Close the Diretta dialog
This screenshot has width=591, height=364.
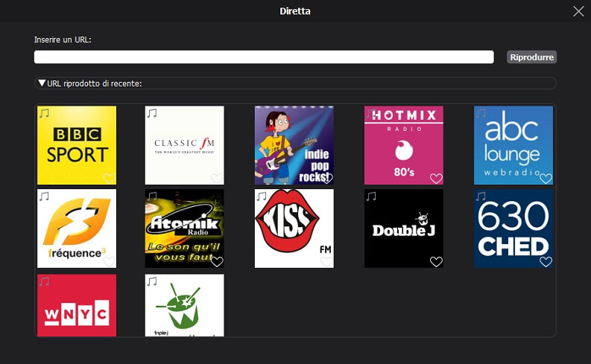click(x=578, y=11)
